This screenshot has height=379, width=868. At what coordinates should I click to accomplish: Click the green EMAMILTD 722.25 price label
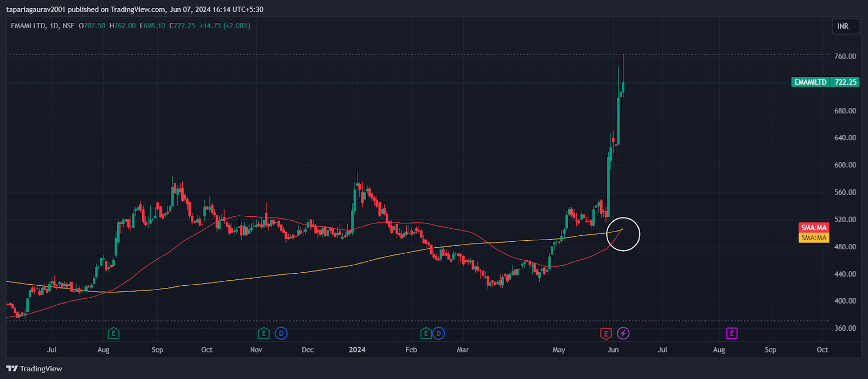(825, 82)
